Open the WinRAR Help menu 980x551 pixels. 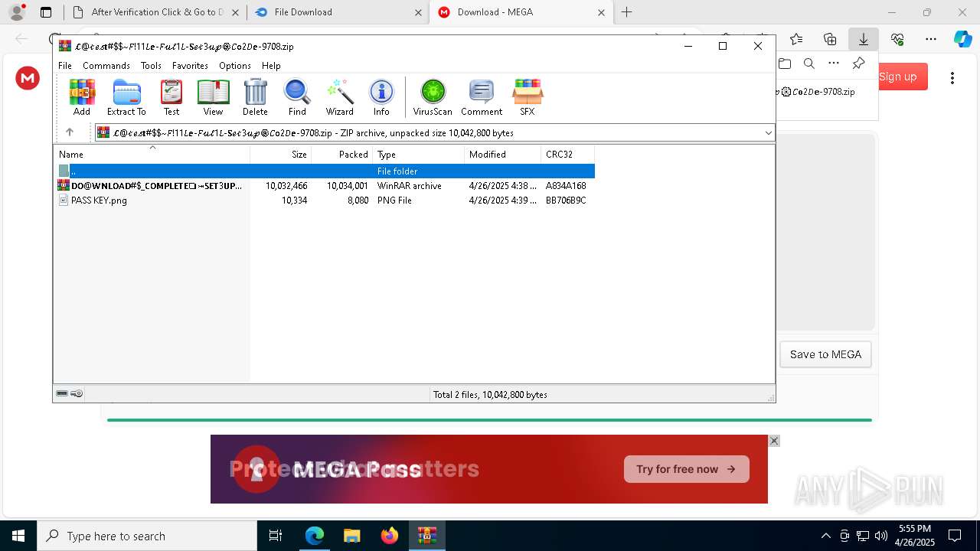click(271, 66)
